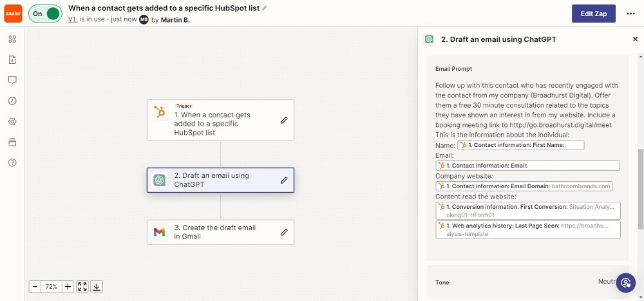Open the Tone field dropdown

tap(528, 282)
